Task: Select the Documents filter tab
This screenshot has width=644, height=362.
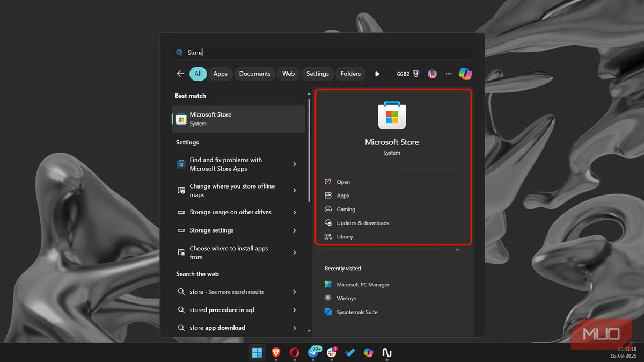Action: tap(254, 74)
